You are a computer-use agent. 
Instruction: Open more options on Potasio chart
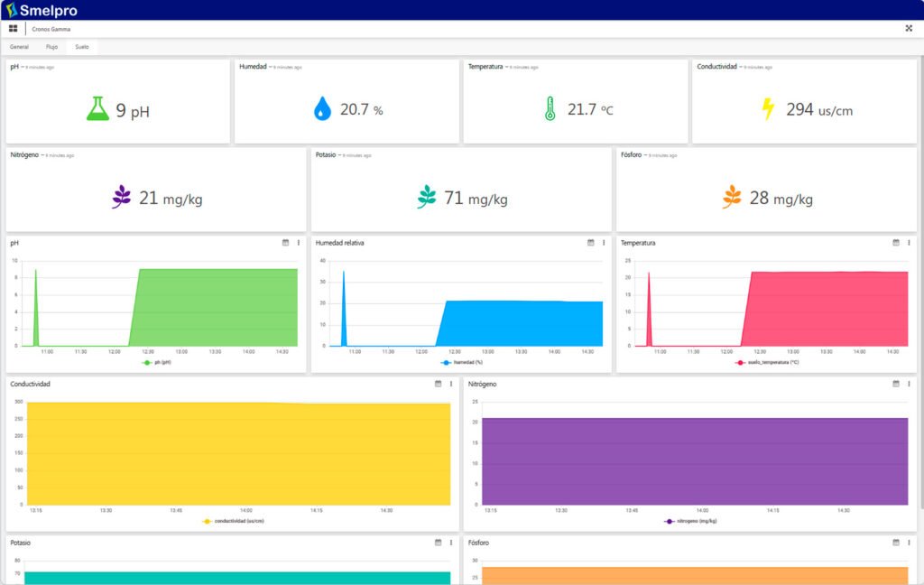[451, 543]
